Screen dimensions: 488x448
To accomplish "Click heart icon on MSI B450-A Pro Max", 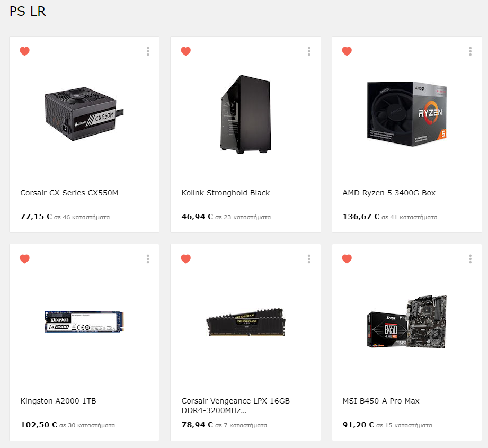I will (347, 259).
